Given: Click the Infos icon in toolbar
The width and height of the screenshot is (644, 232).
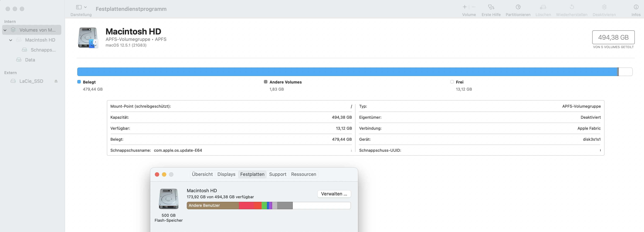Looking at the screenshot, I should point(636,7).
